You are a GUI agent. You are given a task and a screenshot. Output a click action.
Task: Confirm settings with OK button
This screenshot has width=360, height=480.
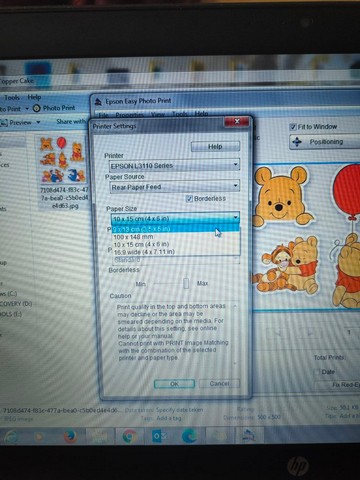point(174,384)
